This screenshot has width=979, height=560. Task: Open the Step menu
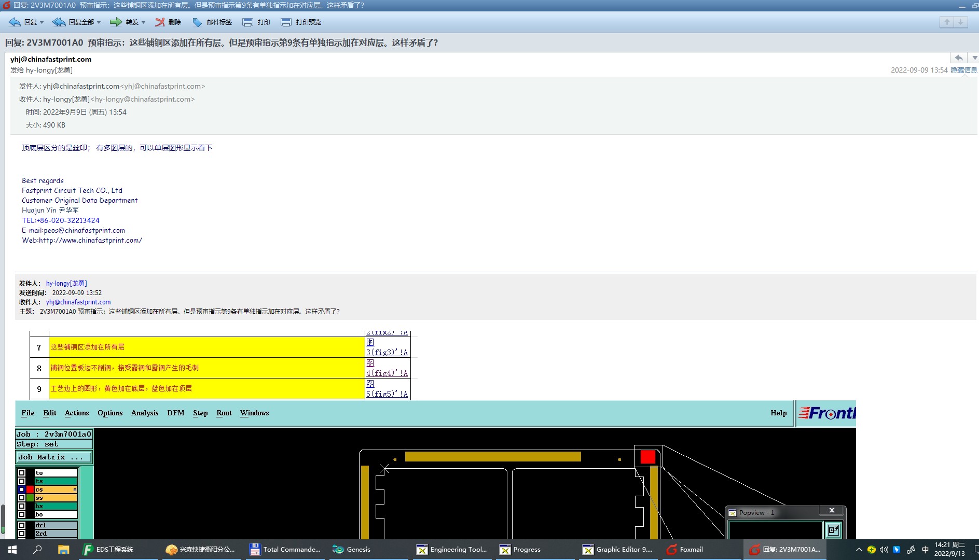pos(200,413)
